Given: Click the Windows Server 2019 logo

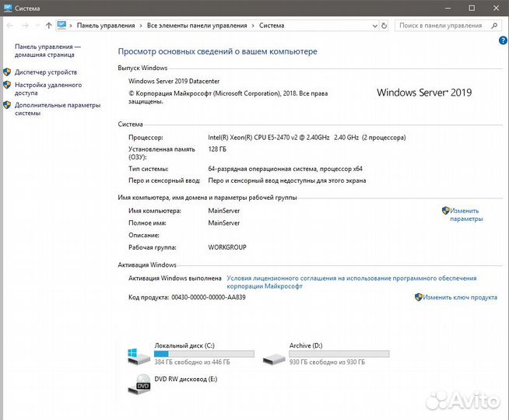Looking at the screenshot, I should [x=424, y=93].
